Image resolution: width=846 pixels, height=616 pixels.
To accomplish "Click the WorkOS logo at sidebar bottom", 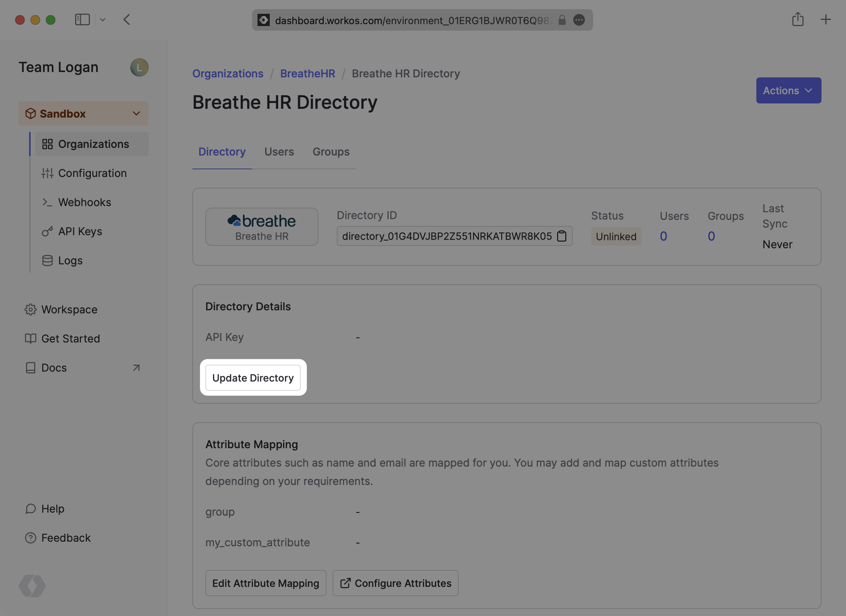I will [32, 585].
